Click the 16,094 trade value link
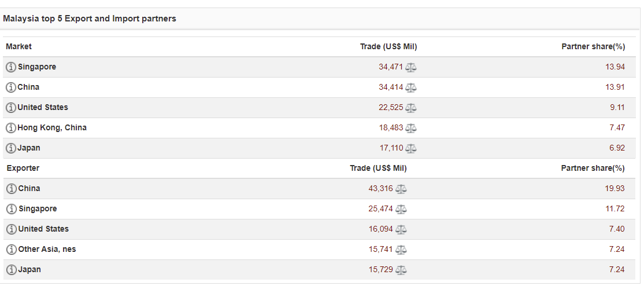 (380, 229)
